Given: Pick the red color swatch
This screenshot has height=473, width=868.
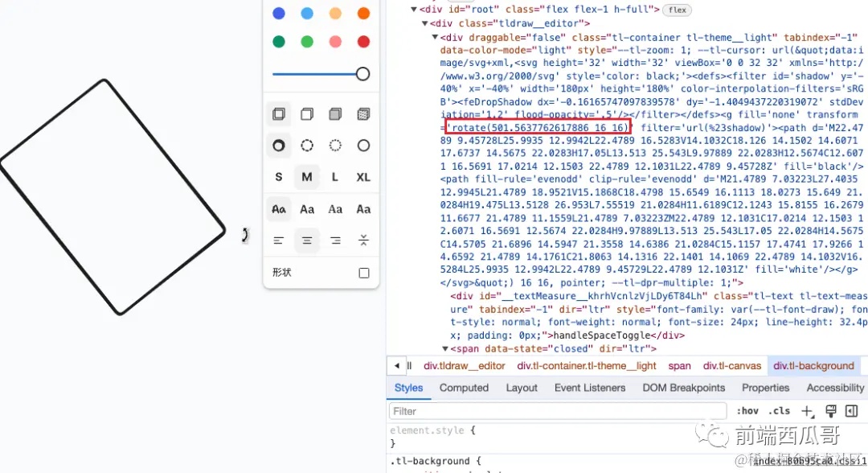Looking at the screenshot, I should click(364, 42).
